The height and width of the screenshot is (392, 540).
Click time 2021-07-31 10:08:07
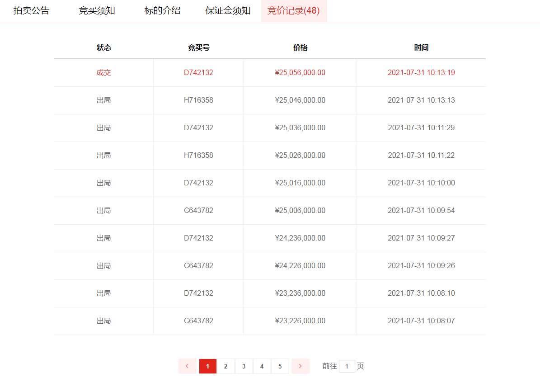pyautogui.click(x=421, y=321)
